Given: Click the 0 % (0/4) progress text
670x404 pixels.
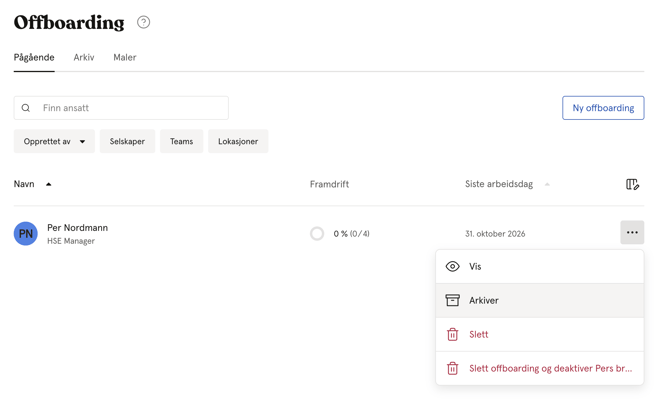Looking at the screenshot, I should (352, 234).
